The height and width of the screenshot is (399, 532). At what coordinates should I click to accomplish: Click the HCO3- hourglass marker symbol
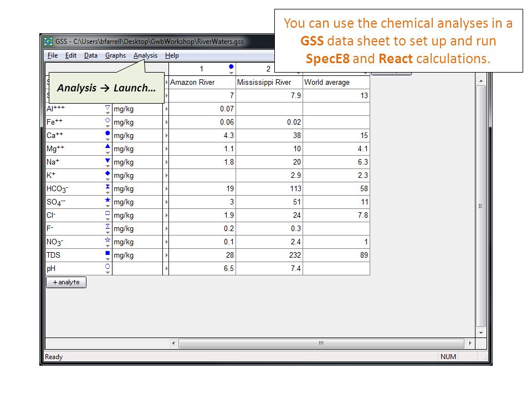(x=108, y=187)
